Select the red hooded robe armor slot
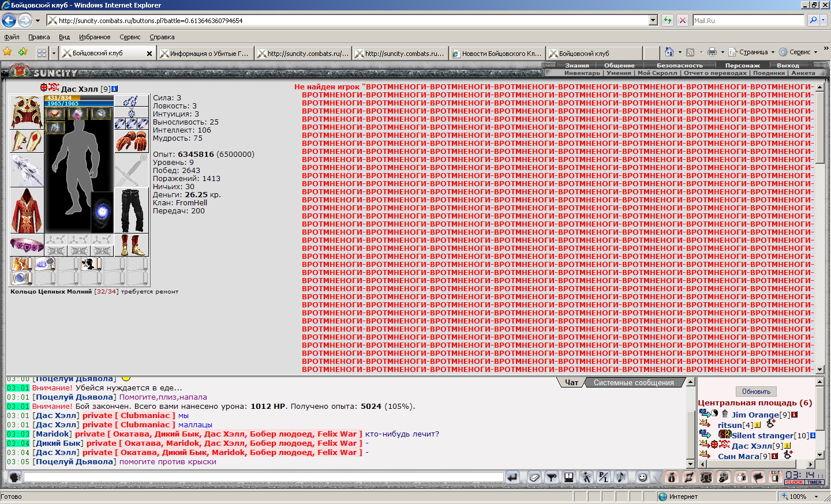This screenshot has height=504, width=831. click(x=27, y=210)
